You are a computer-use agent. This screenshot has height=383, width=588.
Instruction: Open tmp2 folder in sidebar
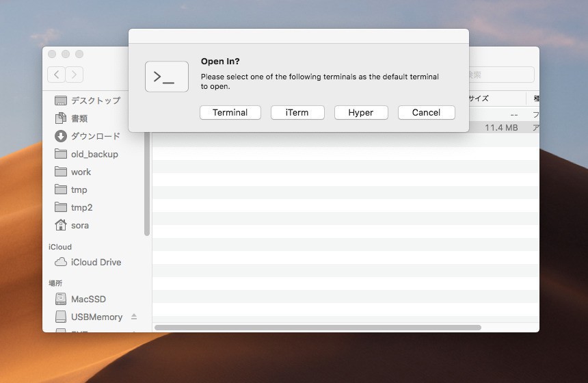point(81,207)
